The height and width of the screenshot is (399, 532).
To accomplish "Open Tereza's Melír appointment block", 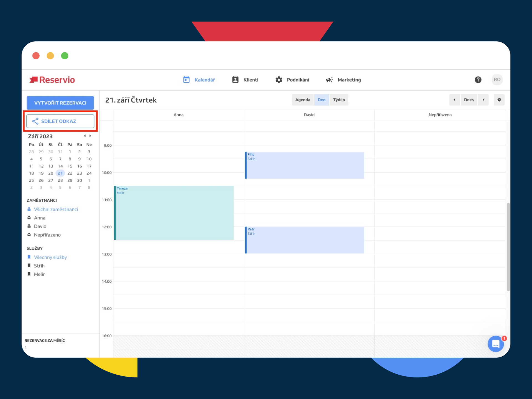I will click(174, 213).
